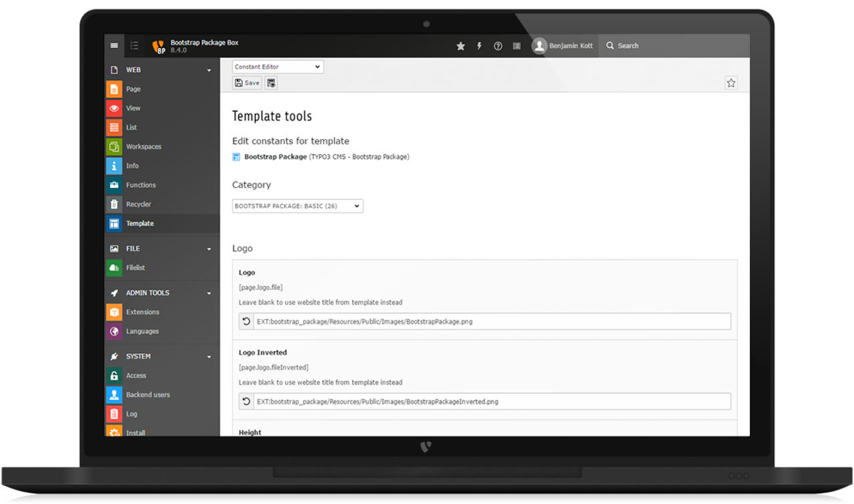Select the View module eye icon
This screenshot has height=504, width=854.
[114, 108]
